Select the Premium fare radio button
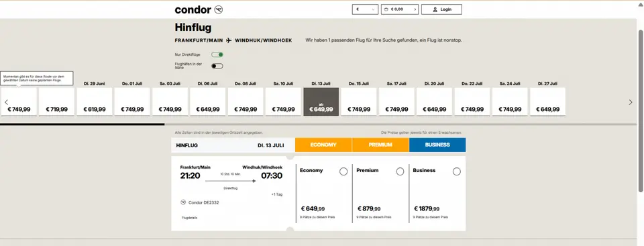Viewport: 644px width, 246px height. coord(400,171)
